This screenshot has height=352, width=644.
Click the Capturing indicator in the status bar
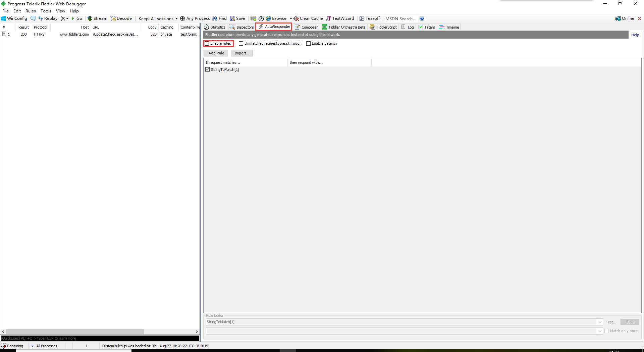12,346
